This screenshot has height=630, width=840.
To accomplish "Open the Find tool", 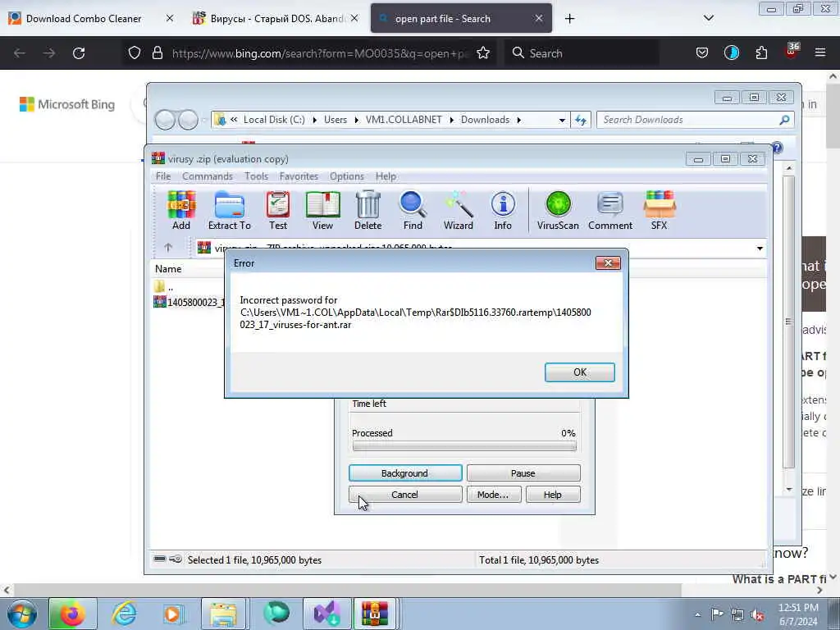I will [x=413, y=211].
